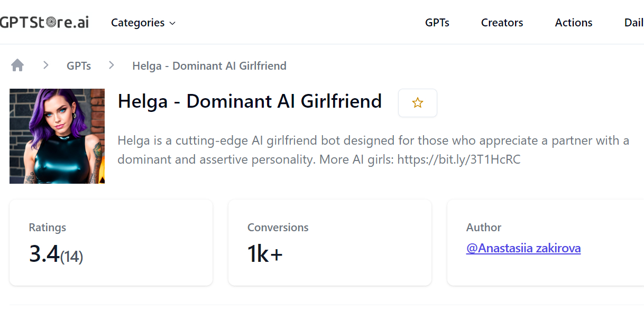Open the GPTStore.ai logo homepage

(44, 22)
